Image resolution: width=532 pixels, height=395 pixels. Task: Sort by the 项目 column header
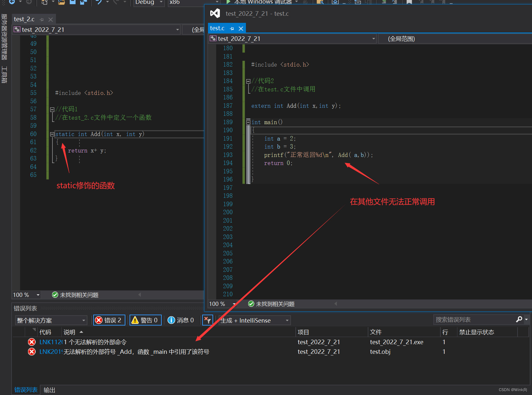click(332, 332)
